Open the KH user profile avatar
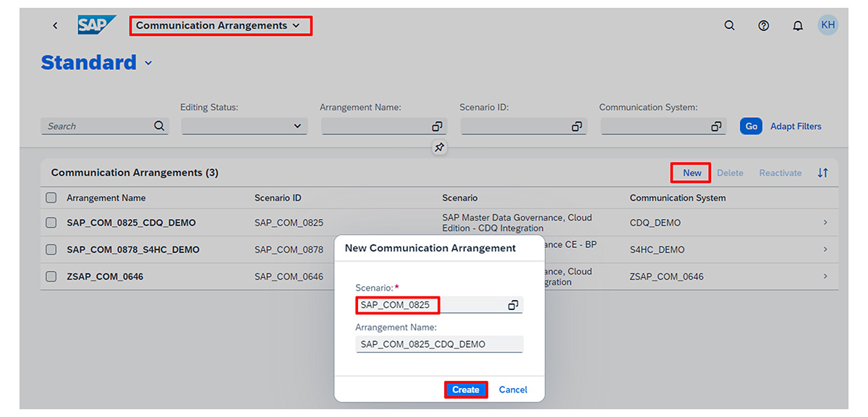Image resolution: width=868 pixels, height=417 pixels. pos(828,25)
